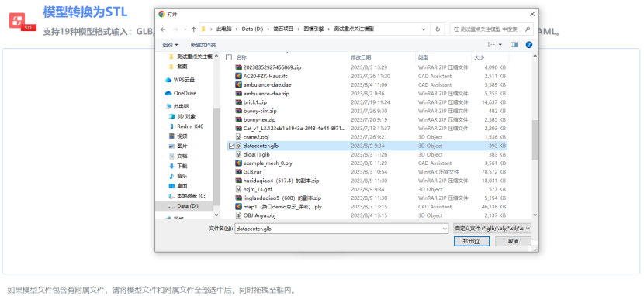Click the file list scroll-down arrow
Image resolution: width=644 pixels, height=296 pixels.
(535, 215)
